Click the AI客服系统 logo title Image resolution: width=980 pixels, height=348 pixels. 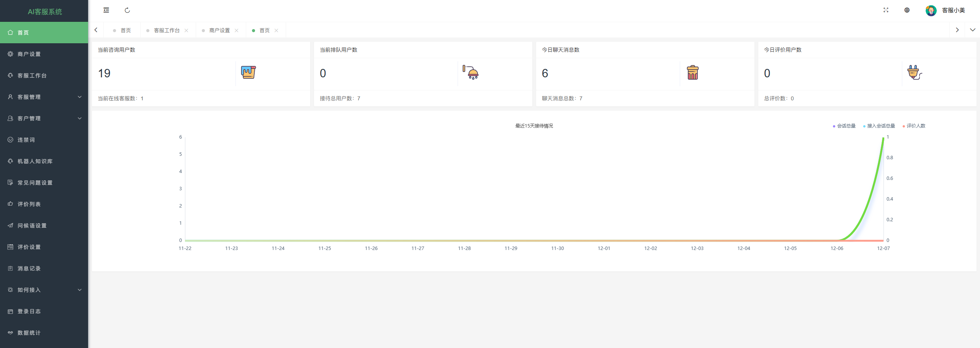click(x=44, y=11)
